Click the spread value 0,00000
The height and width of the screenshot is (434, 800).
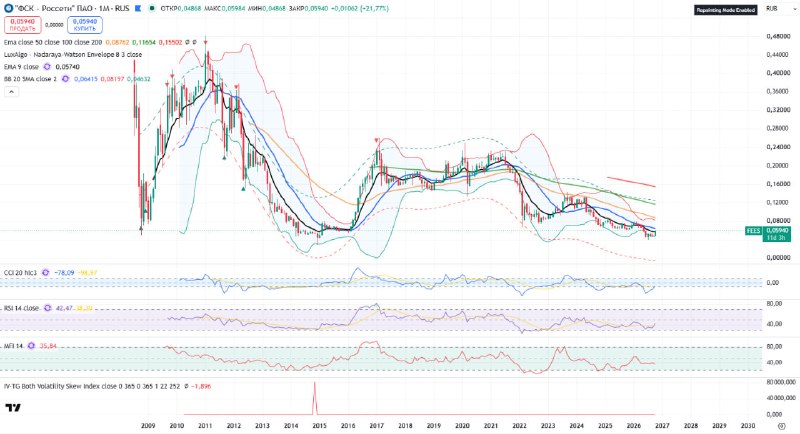point(54,24)
